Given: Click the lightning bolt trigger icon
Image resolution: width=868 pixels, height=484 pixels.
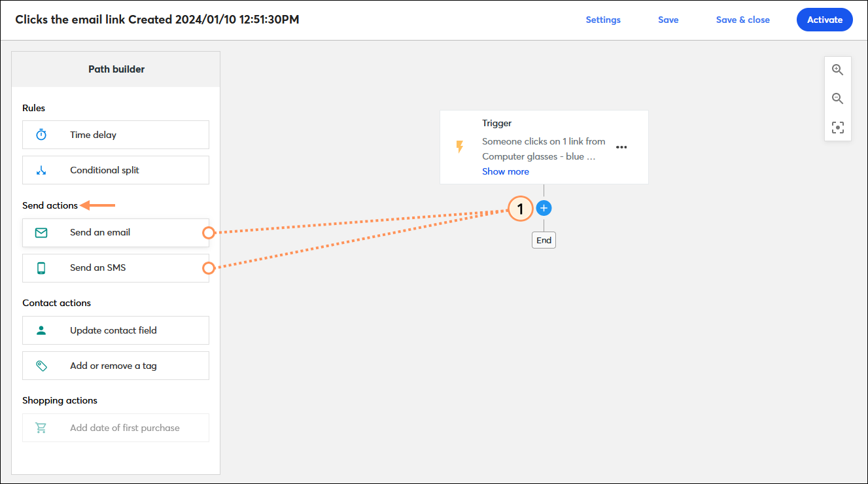Looking at the screenshot, I should 460,147.
